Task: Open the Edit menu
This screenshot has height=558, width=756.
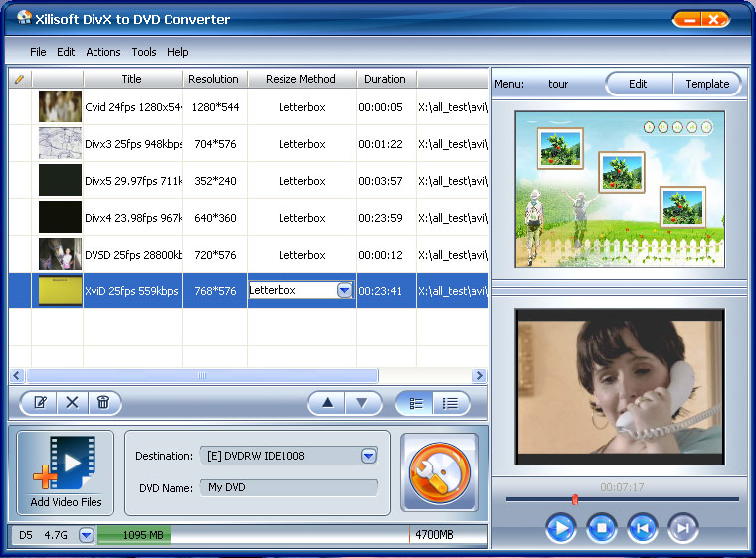Action: (x=66, y=52)
